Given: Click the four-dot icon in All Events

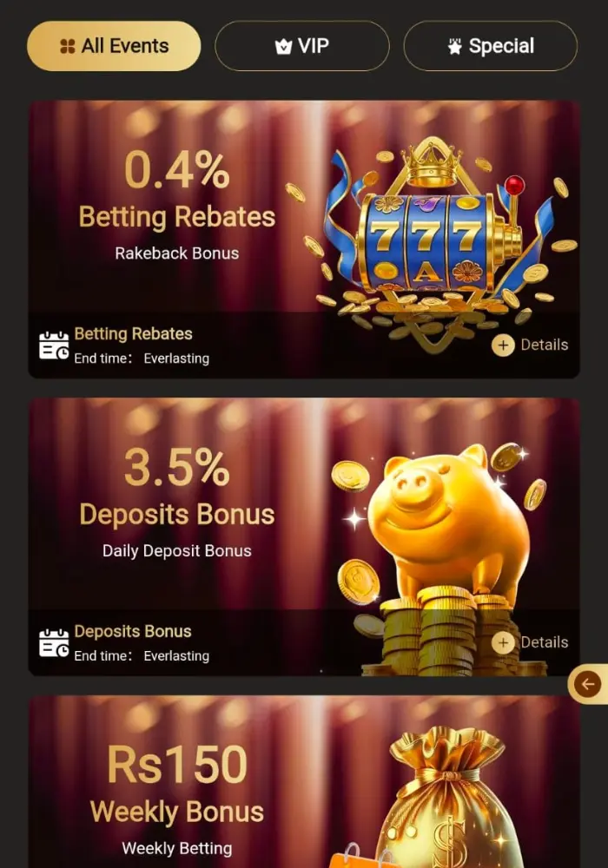Looking at the screenshot, I should click(68, 47).
